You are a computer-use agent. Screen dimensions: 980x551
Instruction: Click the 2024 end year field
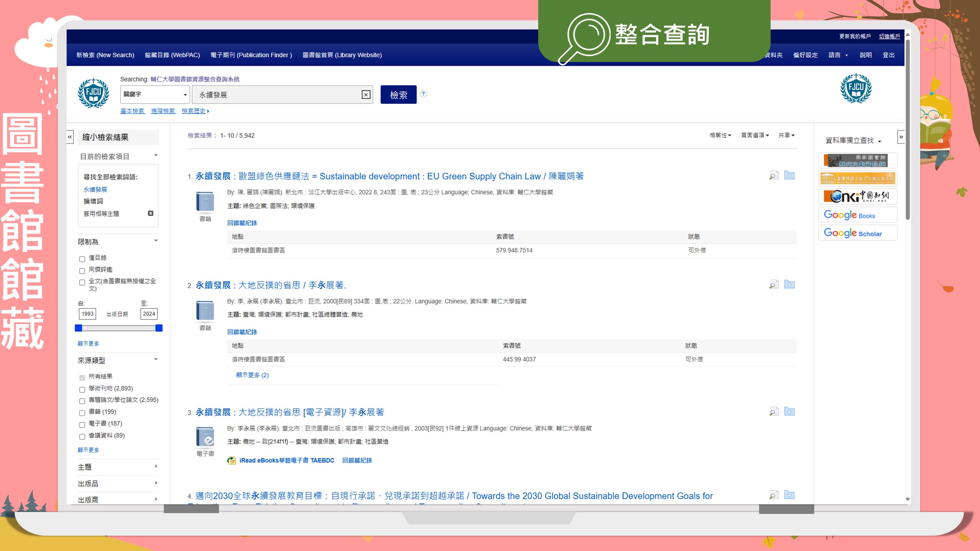[149, 314]
